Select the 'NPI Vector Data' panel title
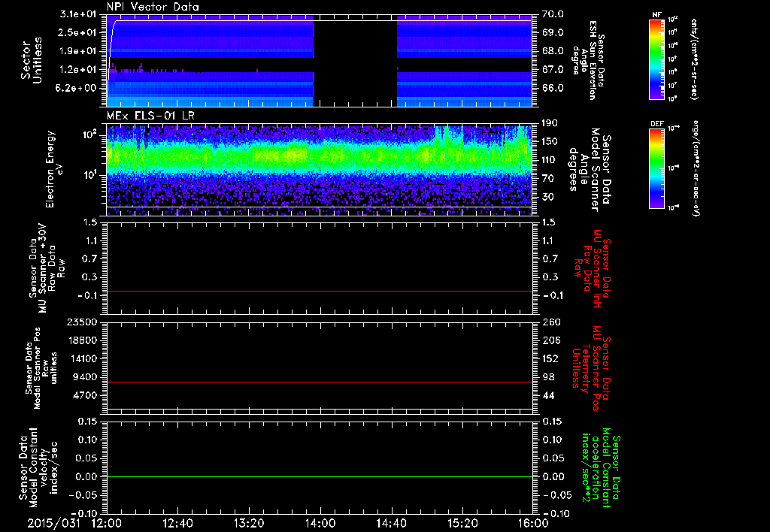Viewport: 770px width, 532px height. (x=153, y=7)
